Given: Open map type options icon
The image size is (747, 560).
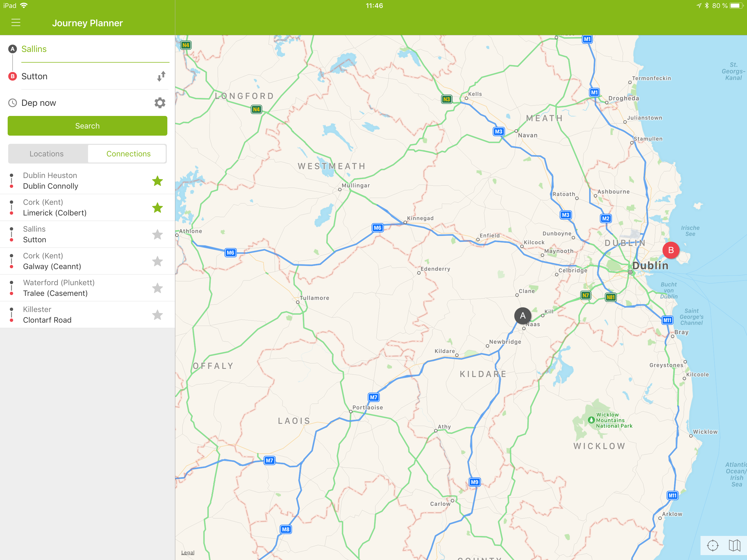Looking at the screenshot, I should click(x=734, y=545).
